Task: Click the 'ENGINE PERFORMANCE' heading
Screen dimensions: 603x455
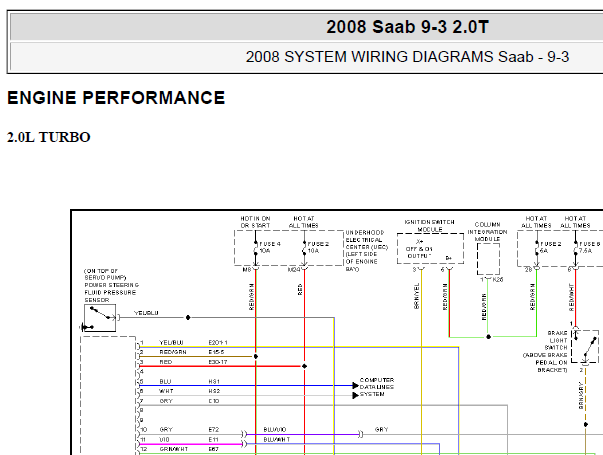Action: tap(116, 98)
